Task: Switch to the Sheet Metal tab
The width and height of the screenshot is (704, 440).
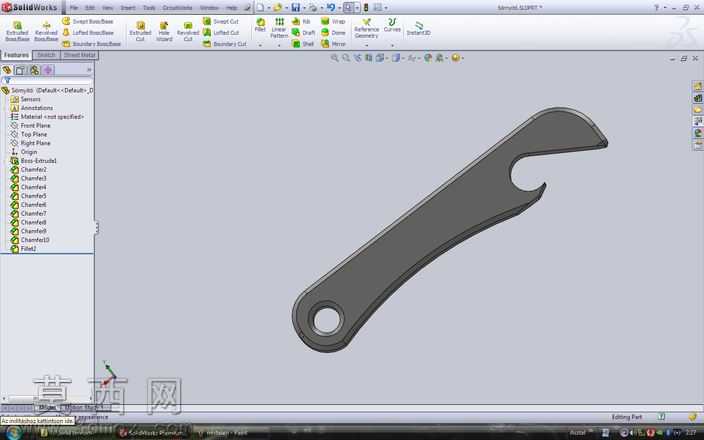Action: coord(79,55)
